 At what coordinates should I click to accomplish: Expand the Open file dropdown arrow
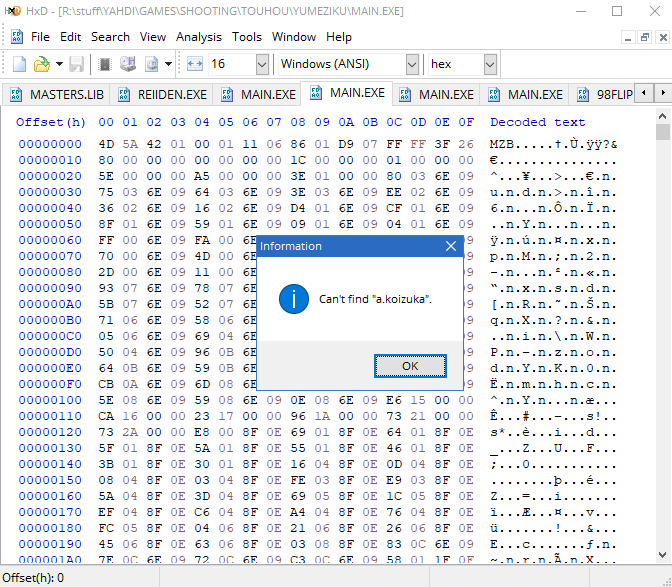pos(59,64)
